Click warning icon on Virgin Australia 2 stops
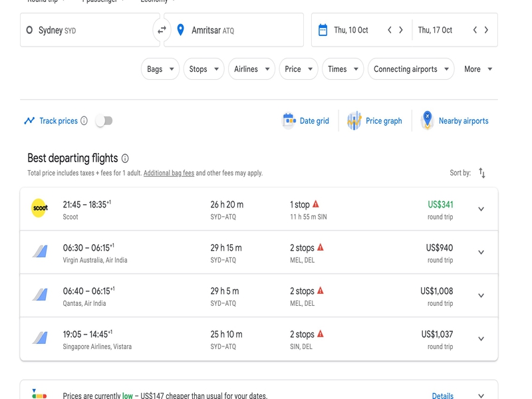The width and height of the screenshot is (532, 399). (x=321, y=247)
